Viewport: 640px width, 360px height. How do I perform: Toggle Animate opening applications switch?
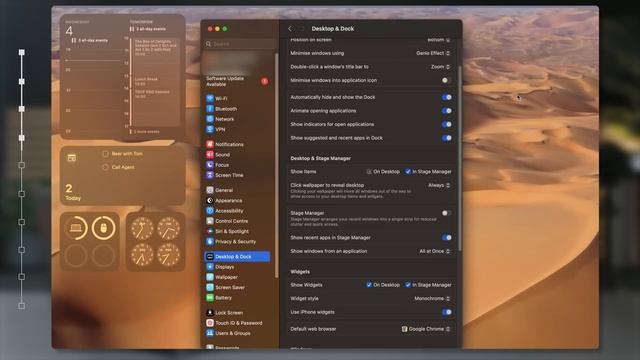tap(447, 111)
